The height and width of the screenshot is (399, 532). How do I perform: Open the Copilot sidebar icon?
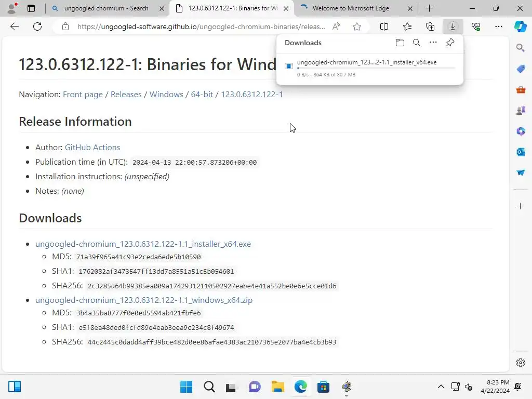click(x=520, y=26)
